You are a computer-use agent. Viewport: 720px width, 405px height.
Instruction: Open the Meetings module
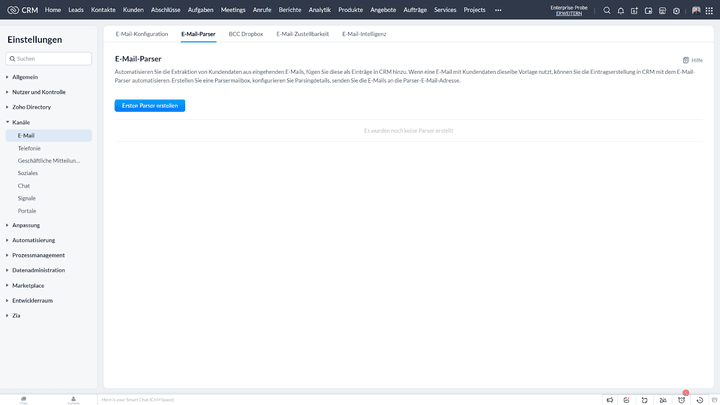click(x=233, y=10)
